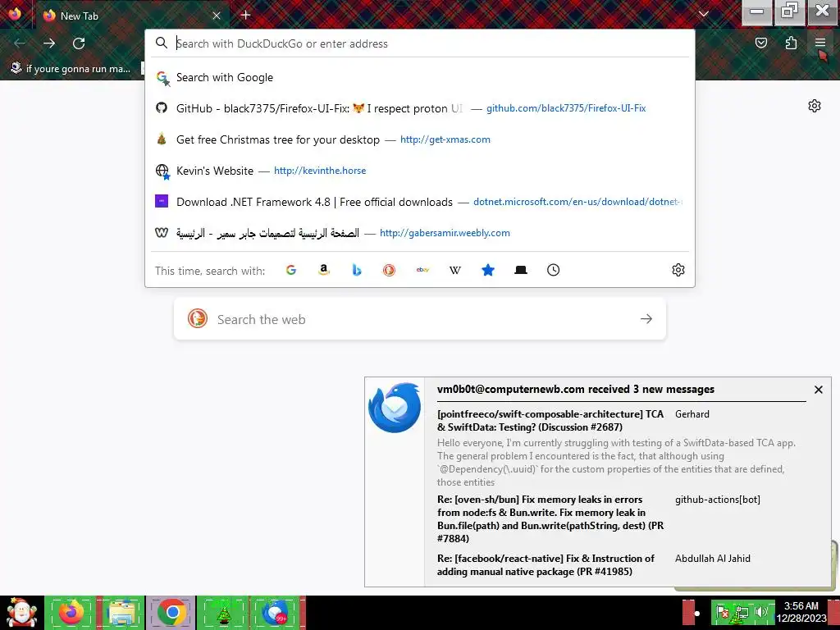Open gabersamir.weebly.com suggestion
Image resolution: width=840 pixels, height=630 pixels.
pyautogui.click(x=420, y=232)
